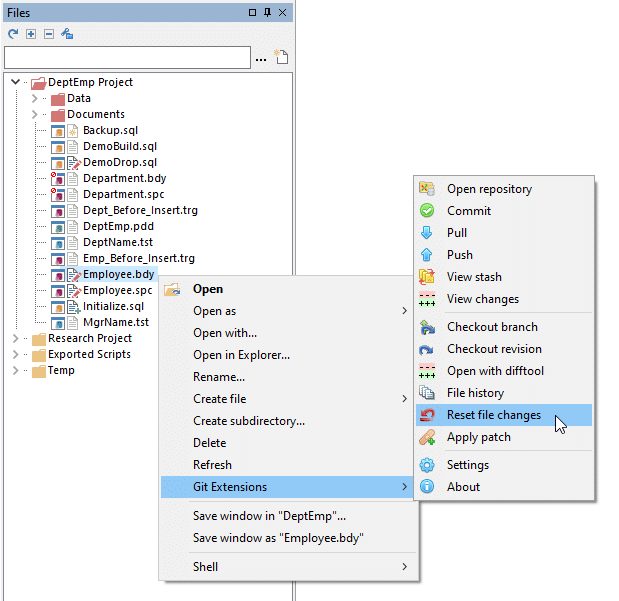This screenshot has height=601, width=619.
Task: Open the Shell submenu
Action: 289,567
